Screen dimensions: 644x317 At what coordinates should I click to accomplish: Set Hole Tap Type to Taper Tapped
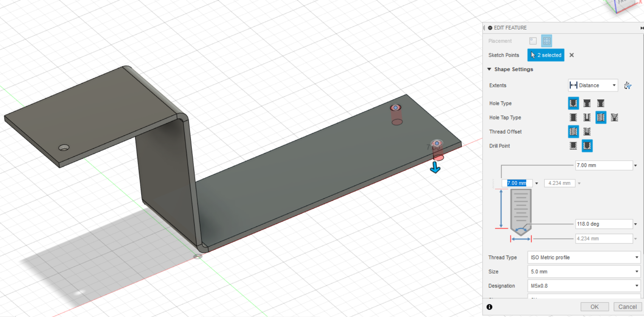615,118
